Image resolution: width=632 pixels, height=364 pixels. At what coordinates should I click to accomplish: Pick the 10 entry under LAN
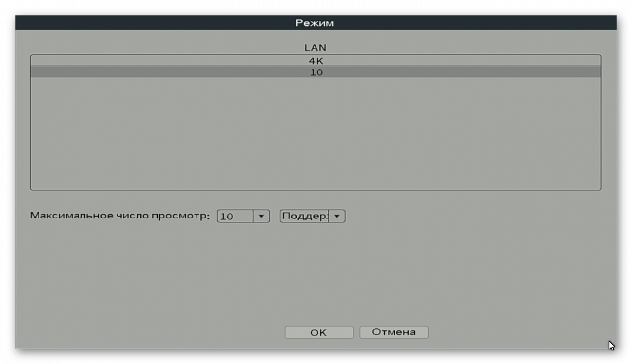tap(316, 72)
